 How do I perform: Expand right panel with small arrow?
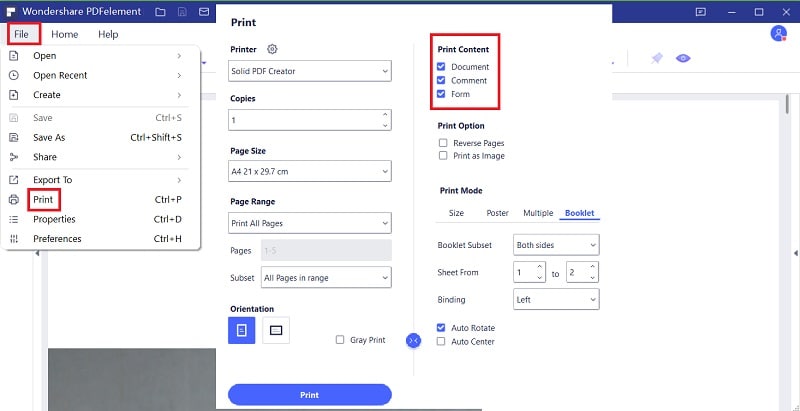pyautogui.click(x=795, y=253)
